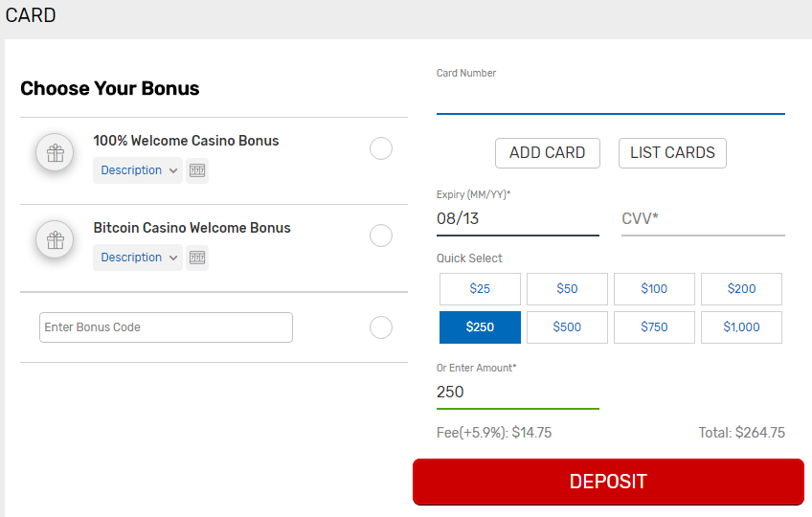Click the Or Enter Amount field
812x517 pixels.
[517, 393]
